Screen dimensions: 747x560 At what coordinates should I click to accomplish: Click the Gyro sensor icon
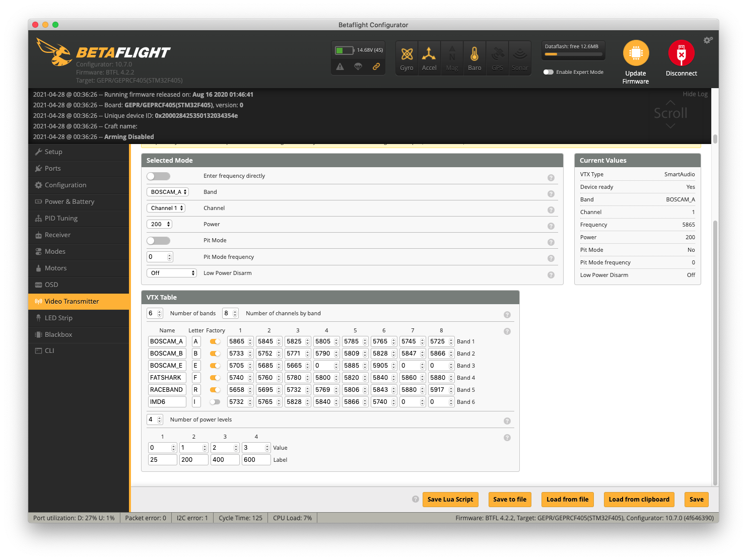407,54
